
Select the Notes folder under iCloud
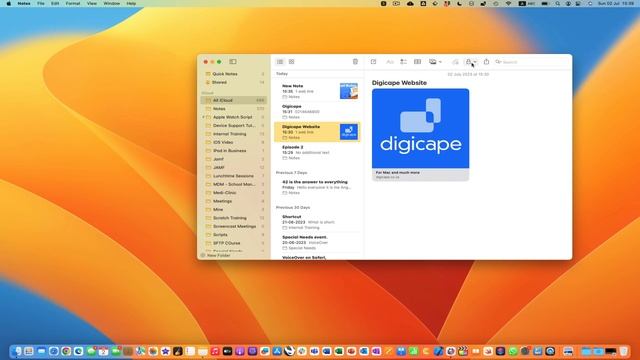[234, 109]
